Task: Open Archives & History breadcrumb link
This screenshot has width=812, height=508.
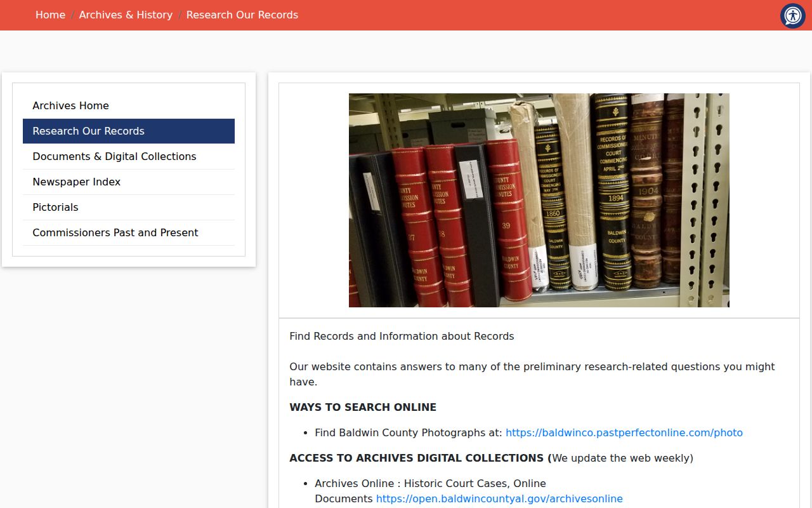Action: tap(126, 15)
